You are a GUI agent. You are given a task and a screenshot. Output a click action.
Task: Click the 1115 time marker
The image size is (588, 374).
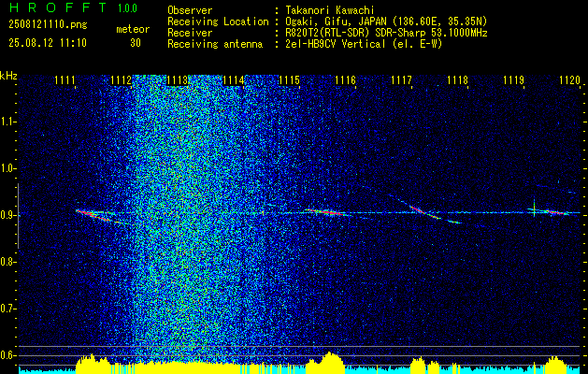tap(289, 80)
